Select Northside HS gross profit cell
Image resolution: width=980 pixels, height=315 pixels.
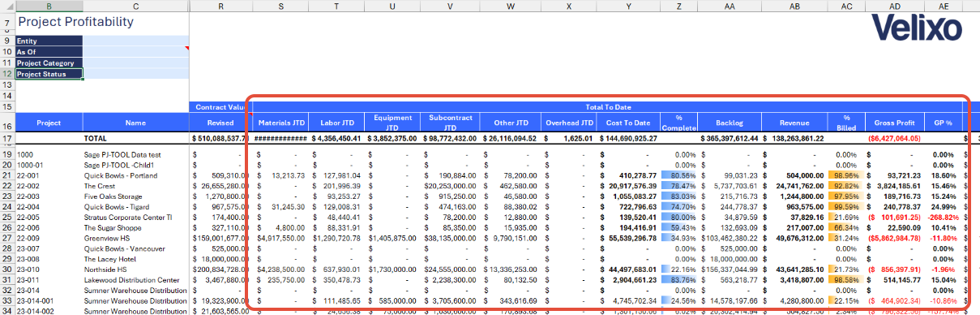pyautogui.click(x=895, y=269)
